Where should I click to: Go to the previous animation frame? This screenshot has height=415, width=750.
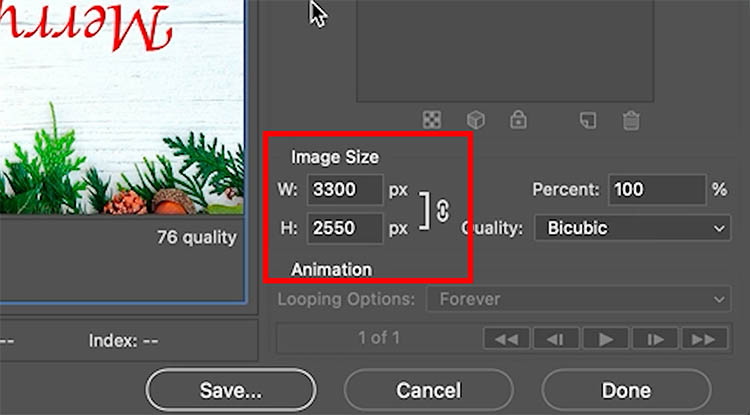[x=556, y=339]
